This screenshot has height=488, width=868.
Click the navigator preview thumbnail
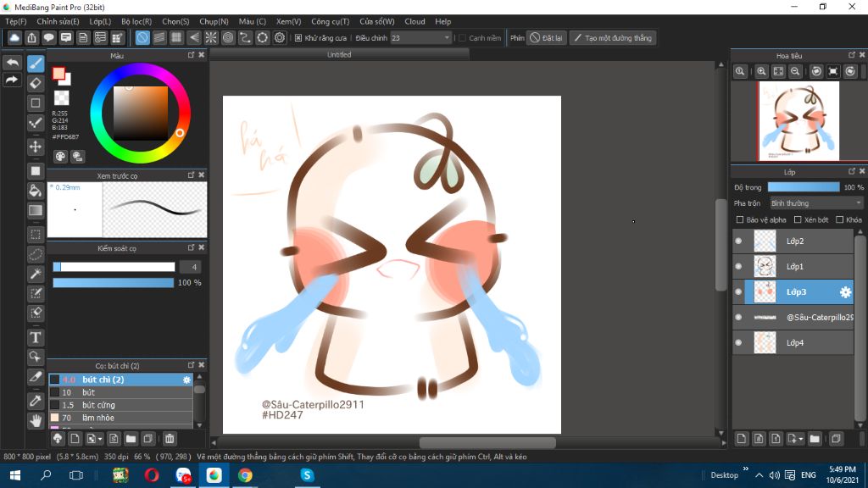pos(798,121)
